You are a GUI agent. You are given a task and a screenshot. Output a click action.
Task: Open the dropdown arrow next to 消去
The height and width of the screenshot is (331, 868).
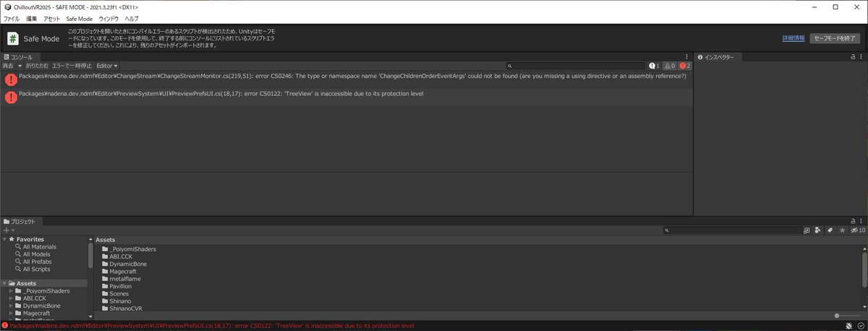click(x=20, y=66)
